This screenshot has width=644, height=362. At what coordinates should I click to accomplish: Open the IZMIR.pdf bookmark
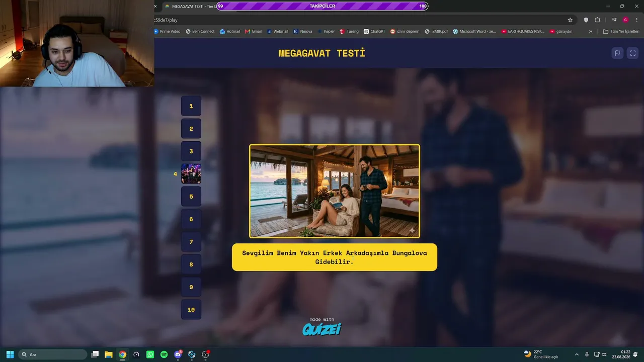point(436,31)
